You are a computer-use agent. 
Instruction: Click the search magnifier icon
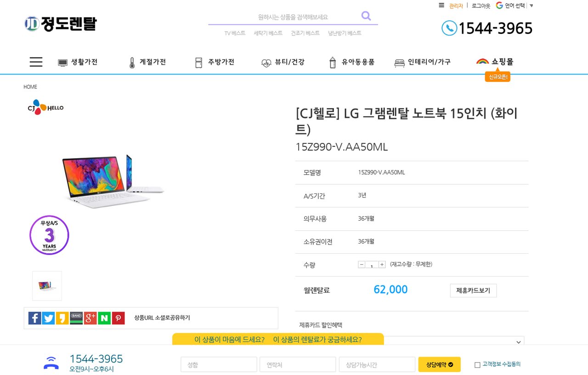point(366,16)
